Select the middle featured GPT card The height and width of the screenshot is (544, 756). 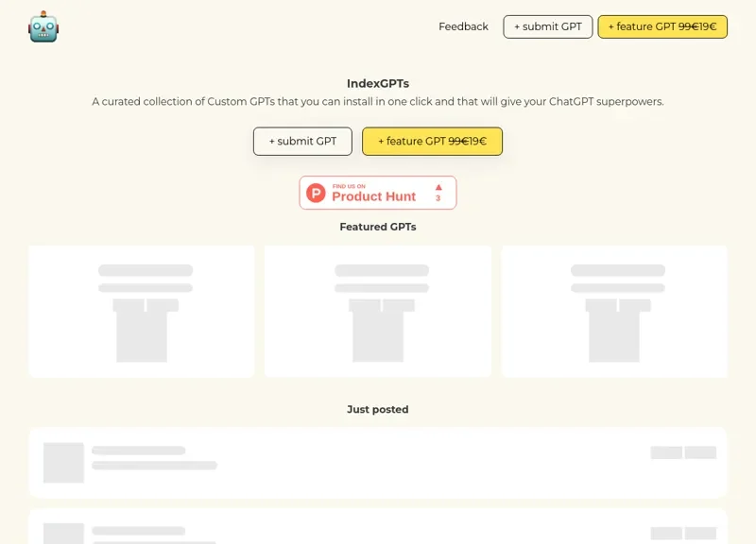coord(378,312)
